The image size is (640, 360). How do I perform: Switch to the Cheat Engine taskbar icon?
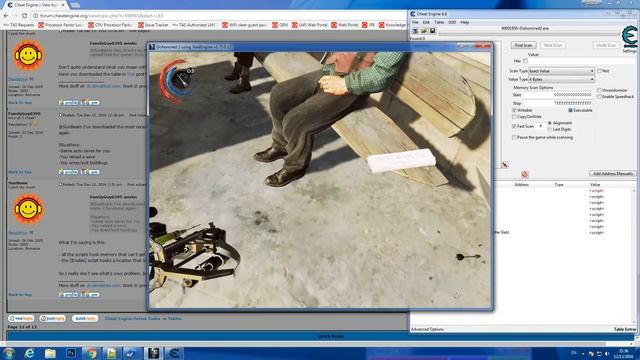tap(174, 353)
